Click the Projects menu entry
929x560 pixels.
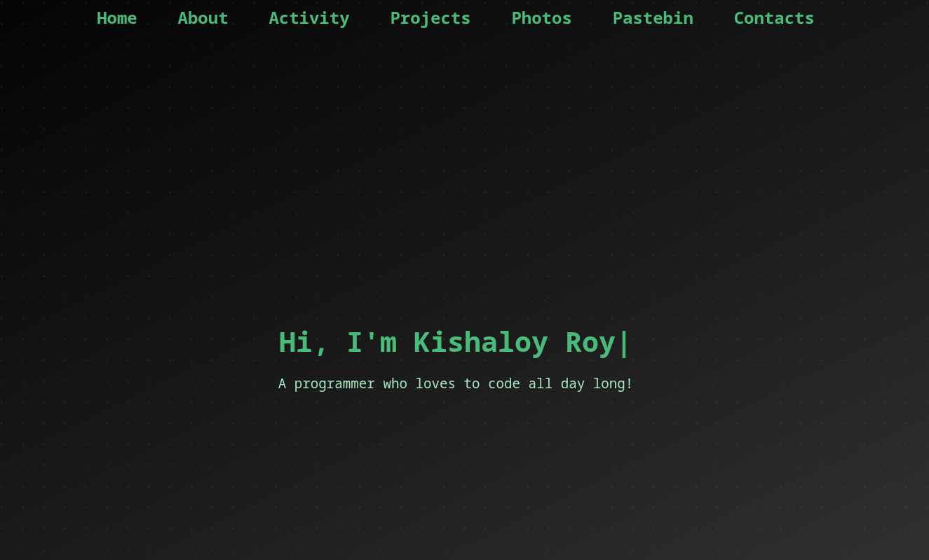pos(430,18)
